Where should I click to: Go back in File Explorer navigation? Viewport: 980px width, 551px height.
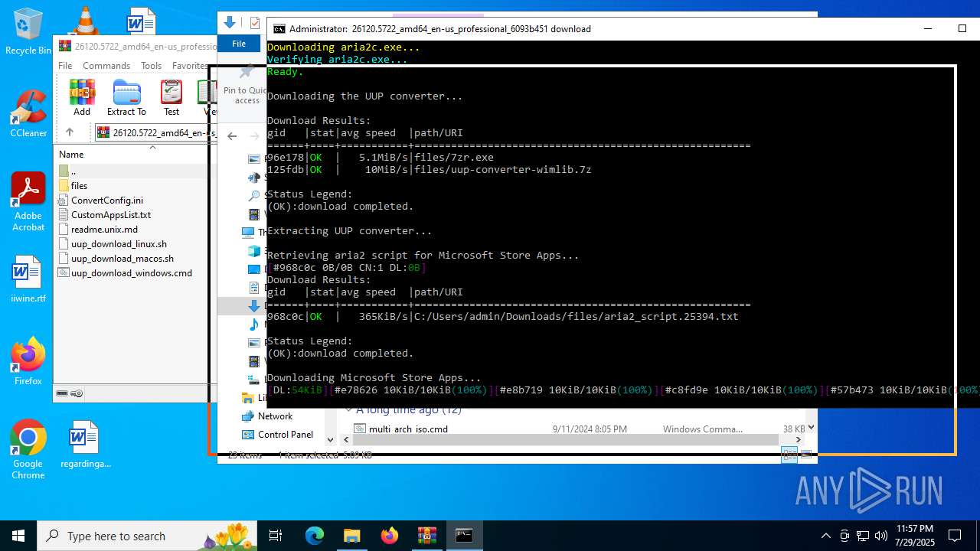tap(232, 136)
